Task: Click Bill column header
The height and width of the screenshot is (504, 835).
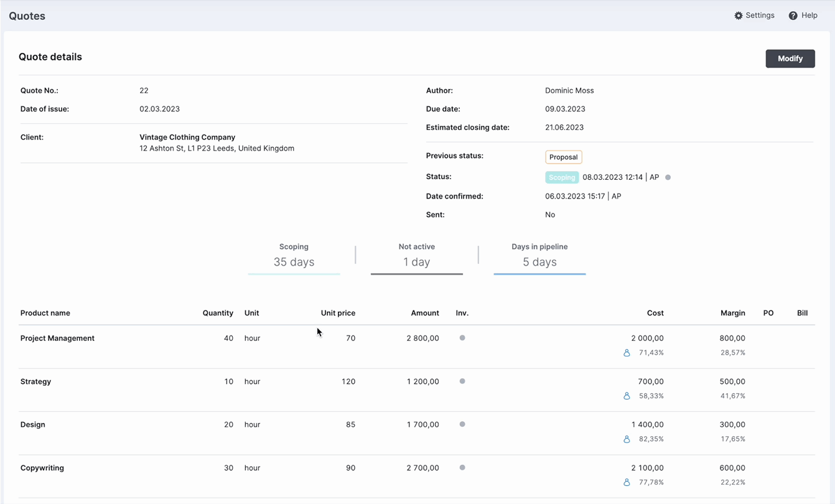Action: [x=803, y=313]
